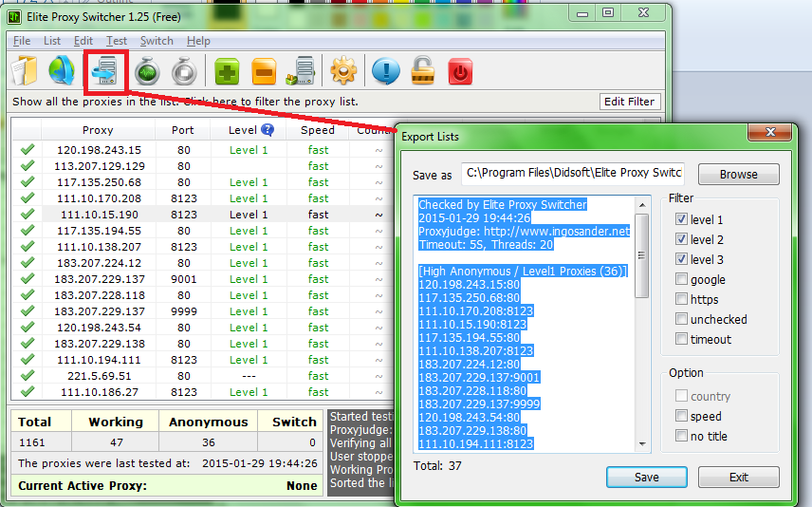Click the Edit Filter button

click(630, 102)
